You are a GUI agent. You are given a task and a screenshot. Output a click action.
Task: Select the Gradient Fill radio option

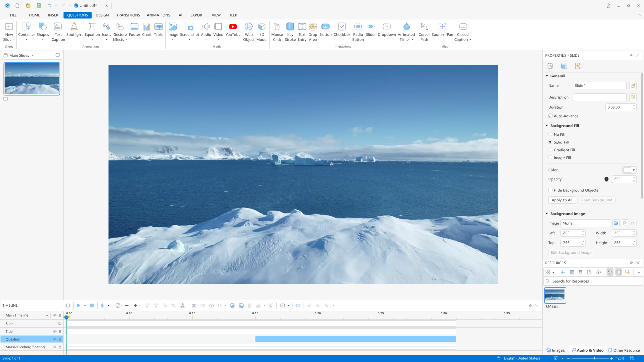pyautogui.click(x=550, y=150)
